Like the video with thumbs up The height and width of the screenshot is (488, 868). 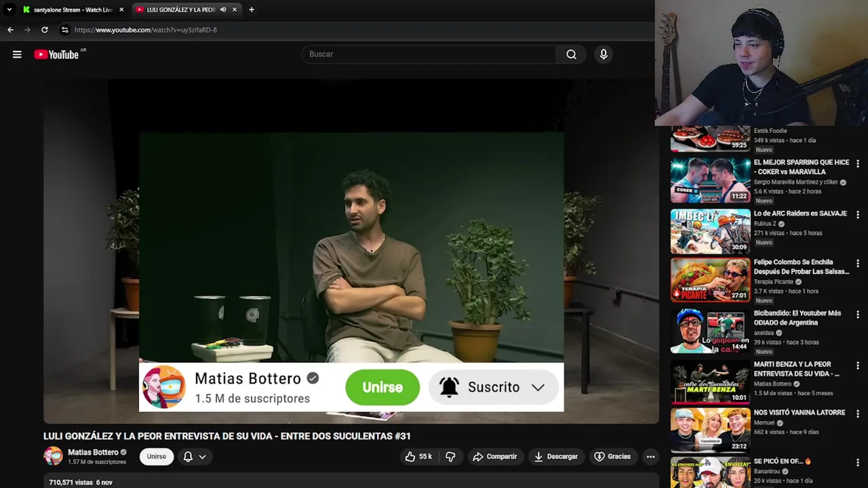418,457
